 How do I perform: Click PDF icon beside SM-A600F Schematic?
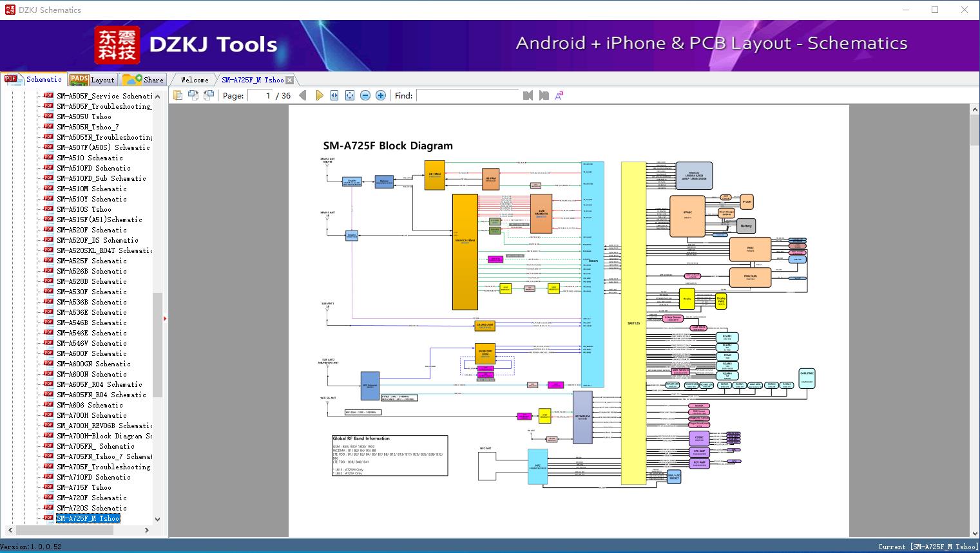click(48, 353)
